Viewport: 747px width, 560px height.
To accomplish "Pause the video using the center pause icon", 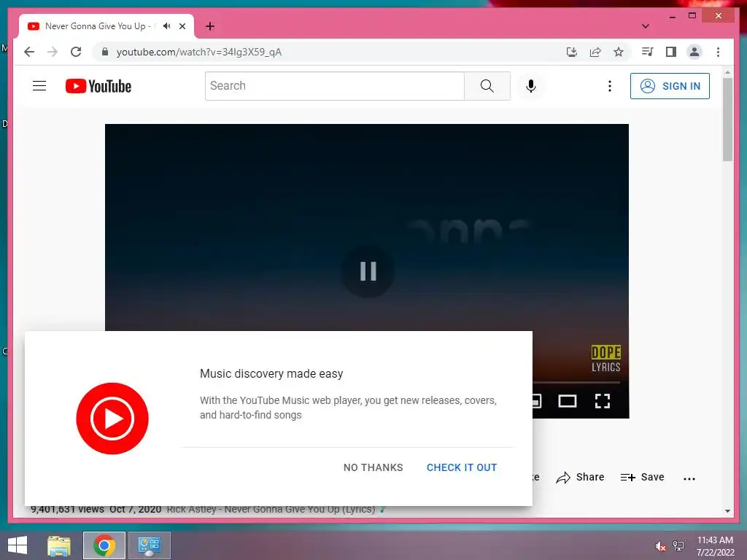I will (x=368, y=271).
